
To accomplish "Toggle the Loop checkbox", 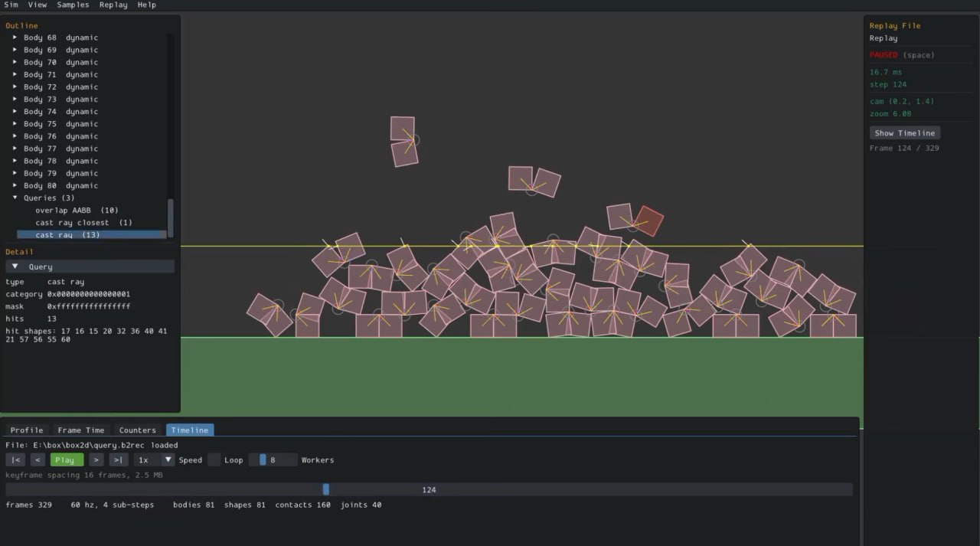I will [214, 460].
